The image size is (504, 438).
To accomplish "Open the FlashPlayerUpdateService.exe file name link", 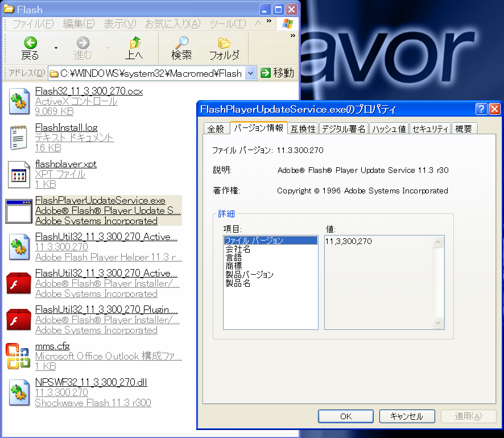I will coord(100,201).
